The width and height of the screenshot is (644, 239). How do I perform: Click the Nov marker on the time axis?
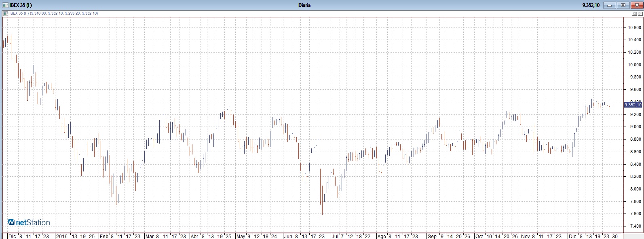click(x=525, y=236)
